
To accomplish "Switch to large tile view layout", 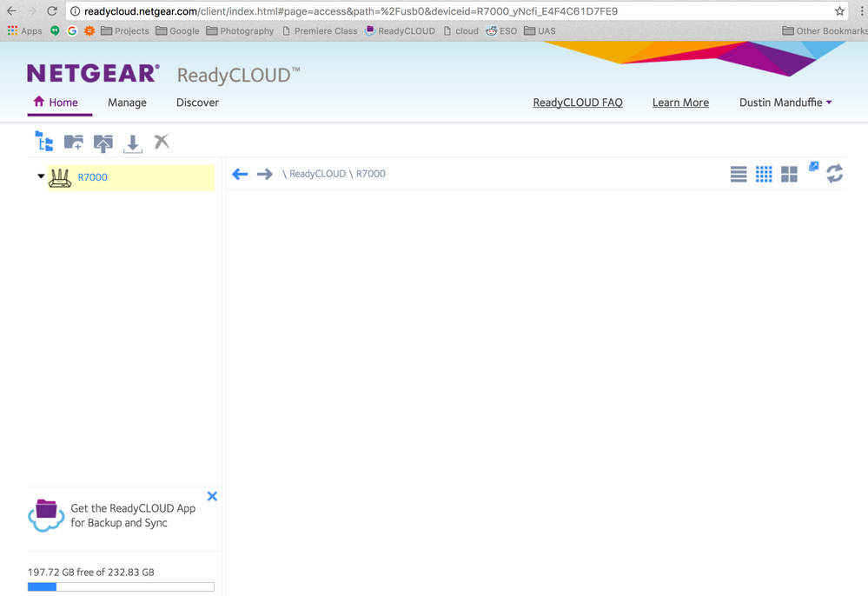I will tap(789, 175).
